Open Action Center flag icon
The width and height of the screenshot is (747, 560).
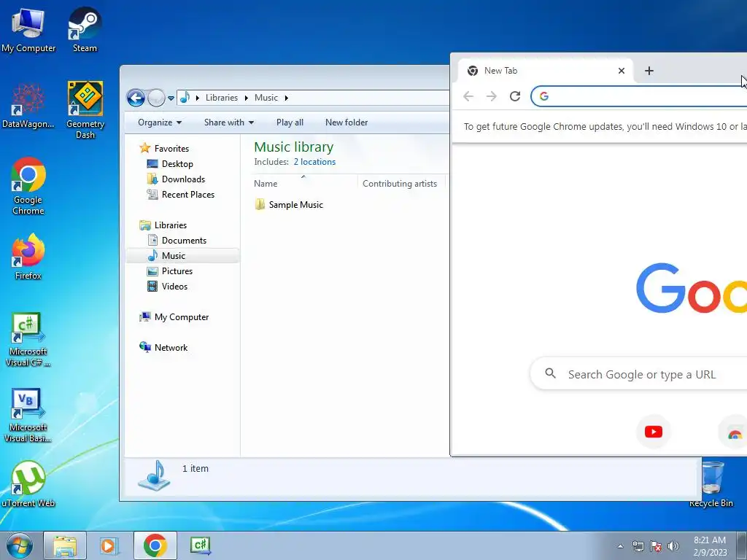pos(656,546)
